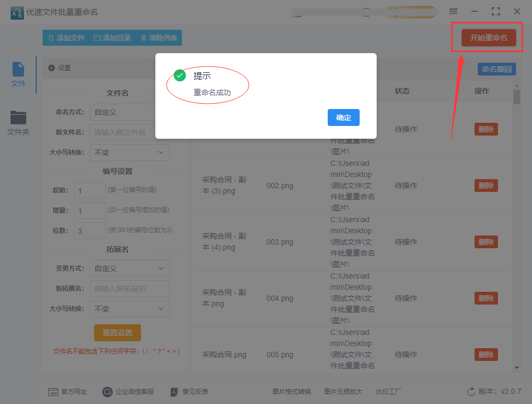
Task: Select new name cell 003.png
Action: pyautogui.click(x=280, y=242)
